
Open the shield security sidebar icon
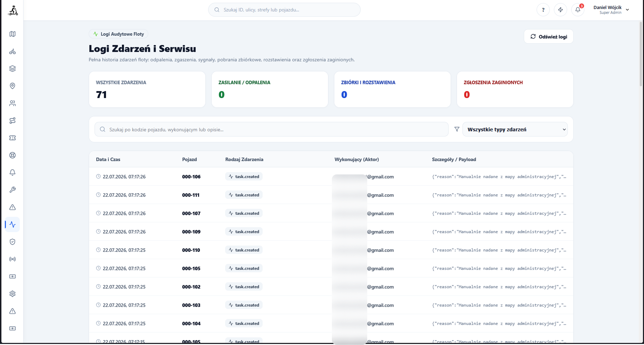pos(12,242)
